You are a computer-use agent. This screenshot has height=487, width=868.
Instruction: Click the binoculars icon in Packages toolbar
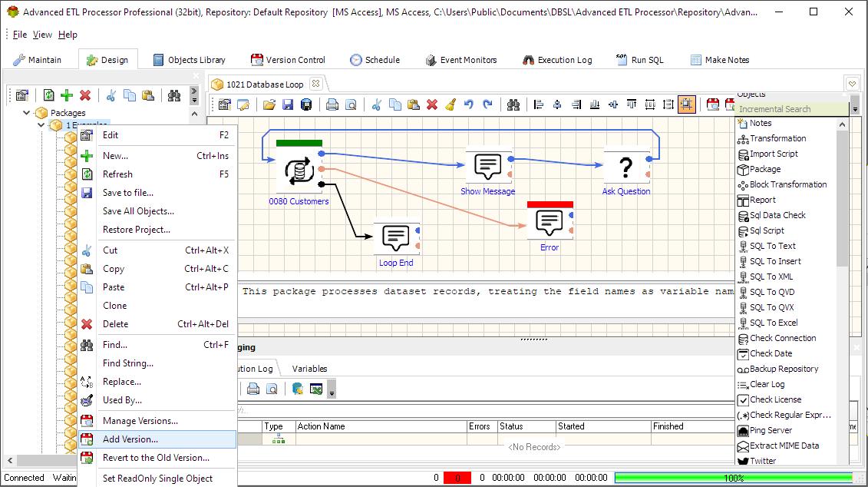tap(173, 95)
